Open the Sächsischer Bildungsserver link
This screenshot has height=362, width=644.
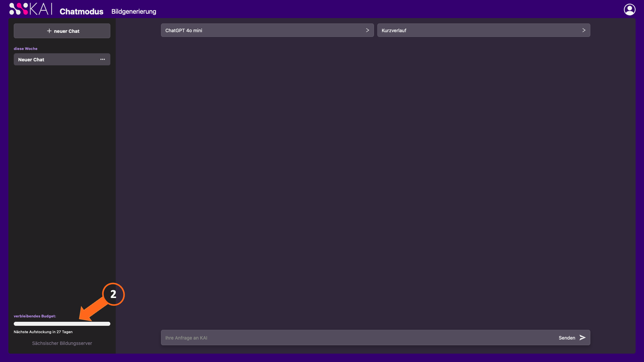pos(62,343)
